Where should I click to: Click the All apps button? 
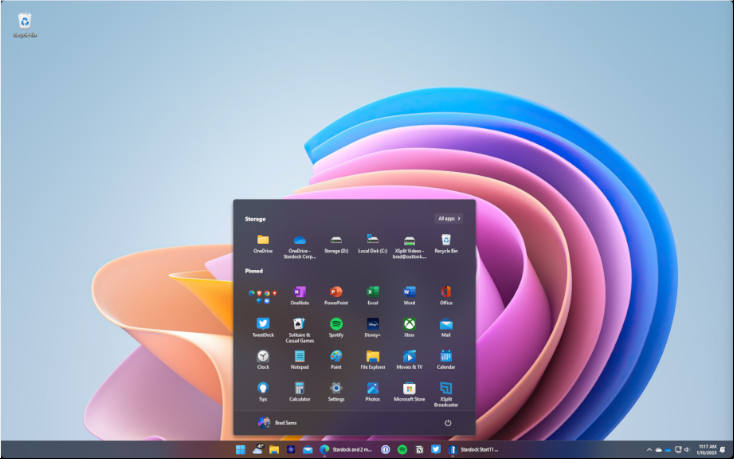pos(448,219)
